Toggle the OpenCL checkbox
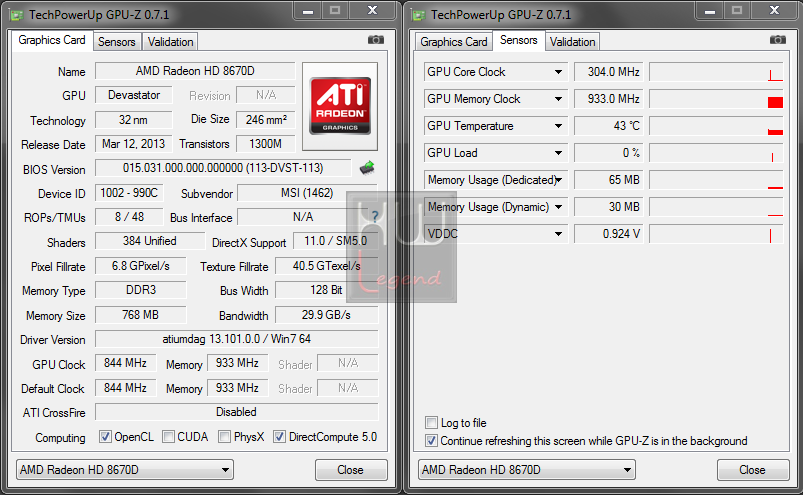The height and width of the screenshot is (495, 803). pos(105,437)
